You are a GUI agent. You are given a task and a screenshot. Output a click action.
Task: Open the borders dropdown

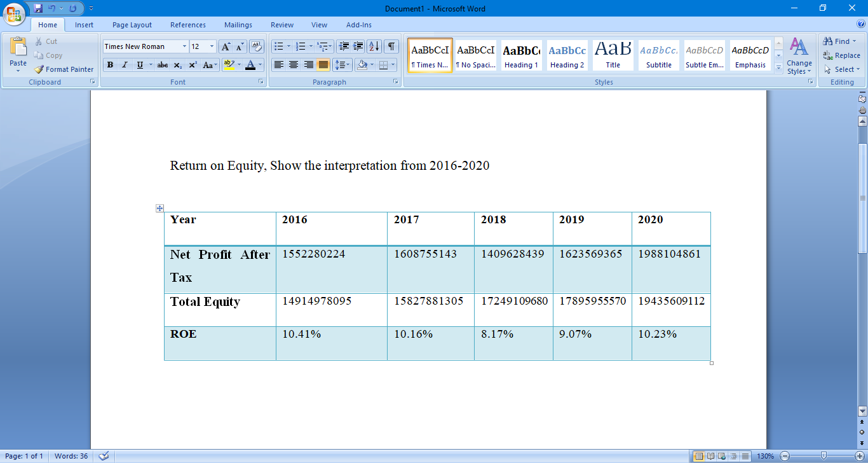coord(393,65)
